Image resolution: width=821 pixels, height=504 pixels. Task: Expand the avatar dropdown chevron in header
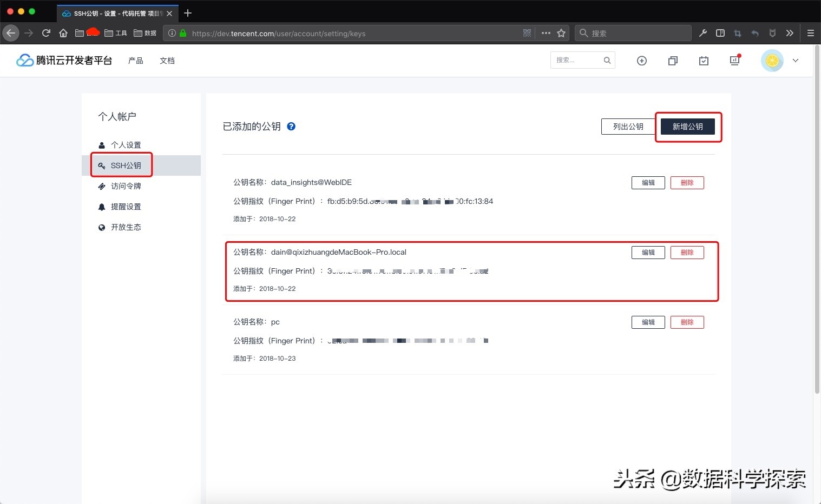(x=795, y=61)
